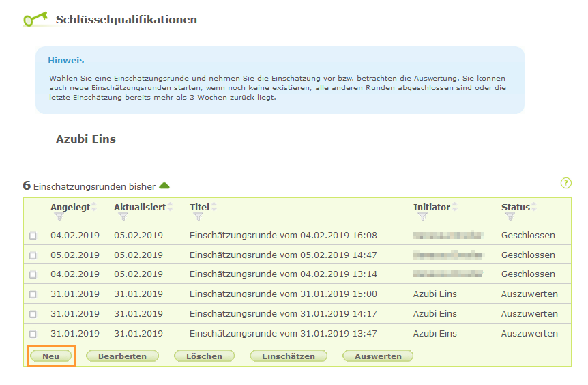Select title Einschätzungsrunde vom 05.02.2019 14:47
The image size is (588, 385).
point(283,255)
